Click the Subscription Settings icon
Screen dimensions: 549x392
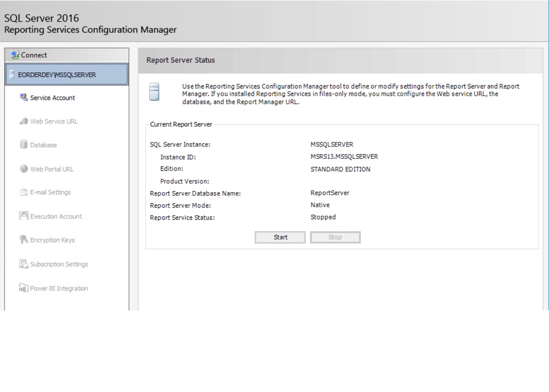[23, 264]
